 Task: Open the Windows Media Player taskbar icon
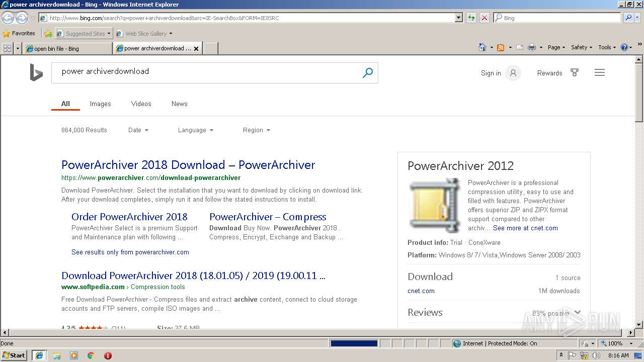pos(74,355)
